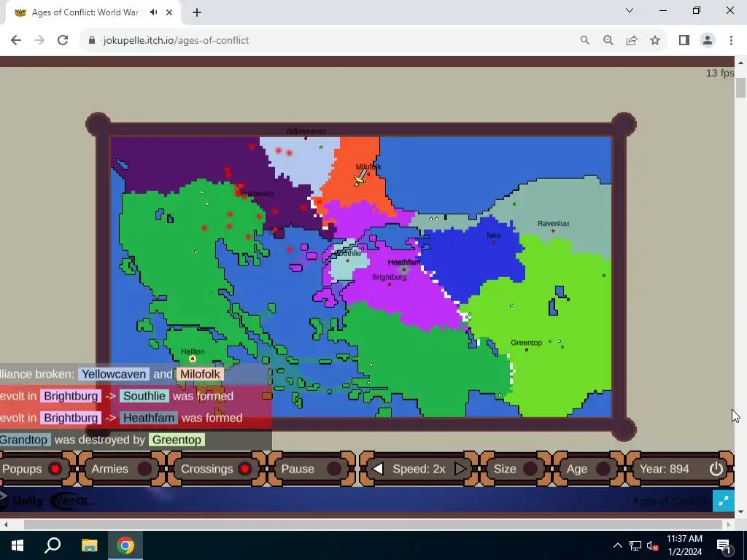Screen dimensions: 747x560
Task: Go forward in browser history
Action: [39, 41]
